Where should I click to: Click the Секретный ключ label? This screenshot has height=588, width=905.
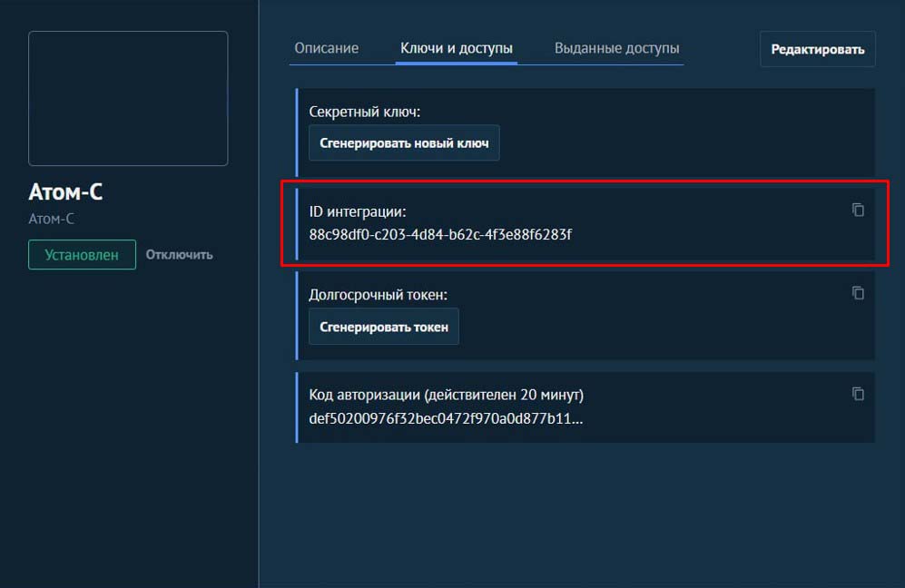pos(365,112)
